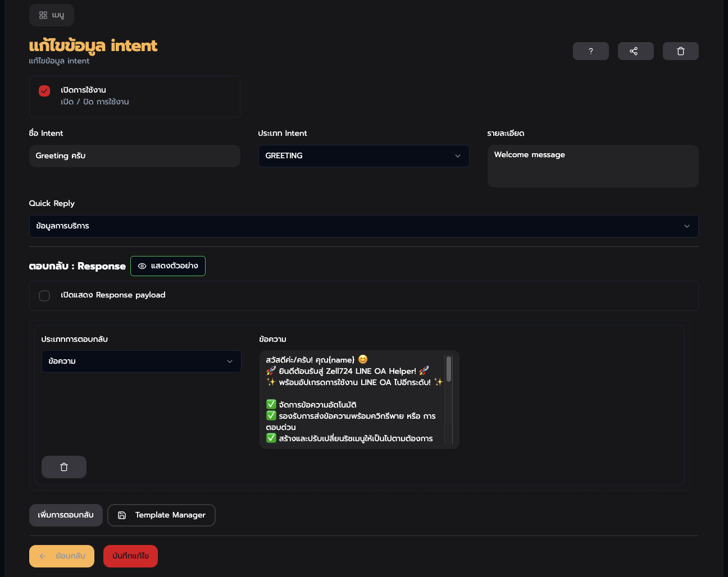728x577 pixels.
Task: Click the message textarea scrollbar
Action: coord(448,369)
